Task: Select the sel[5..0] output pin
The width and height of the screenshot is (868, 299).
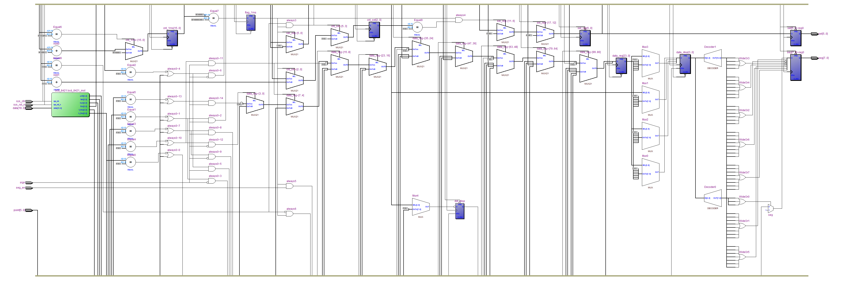Action: pyautogui.click(x=814, y=34)
